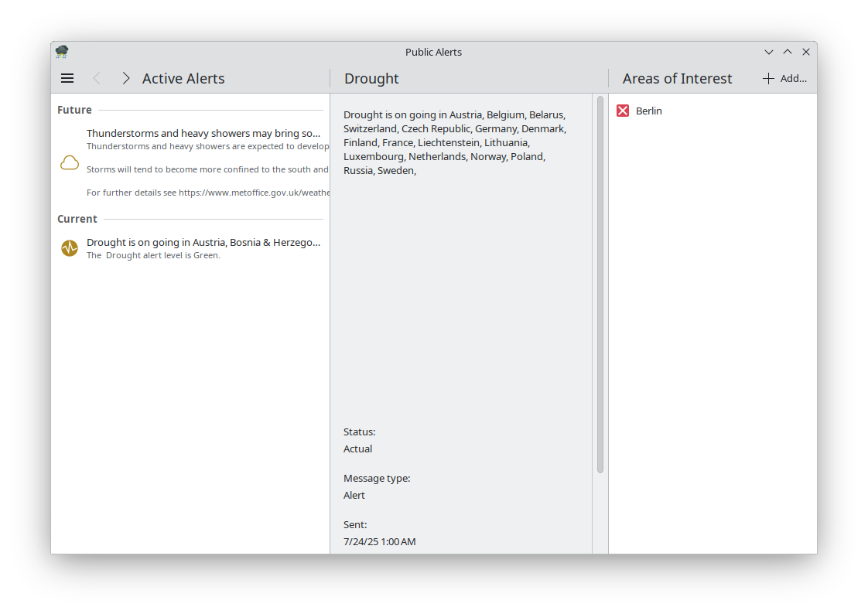868x614 pixels.
Task: Select the Drought is on going alert entry
Action: click(203, 242)
